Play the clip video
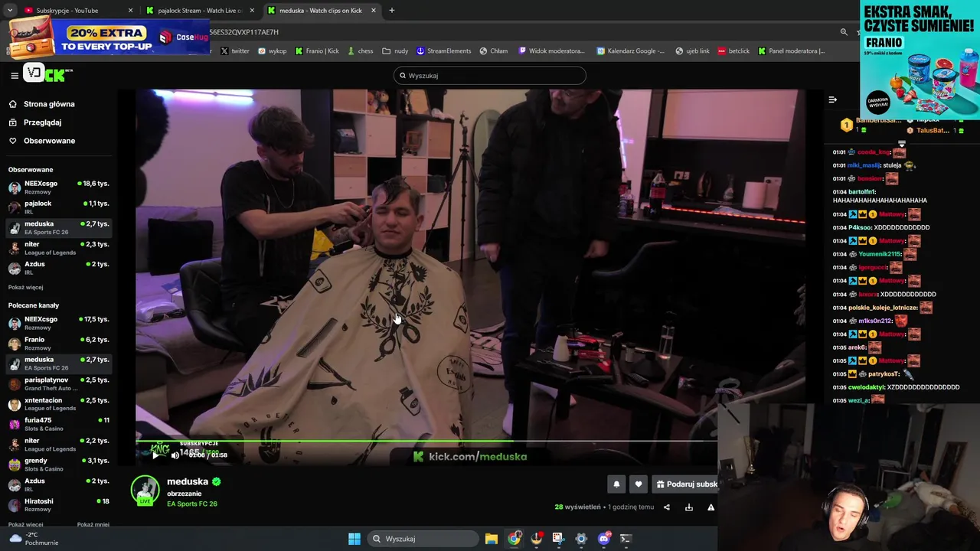The width and height of the screenshot is (980, 551). pos(155,455)
